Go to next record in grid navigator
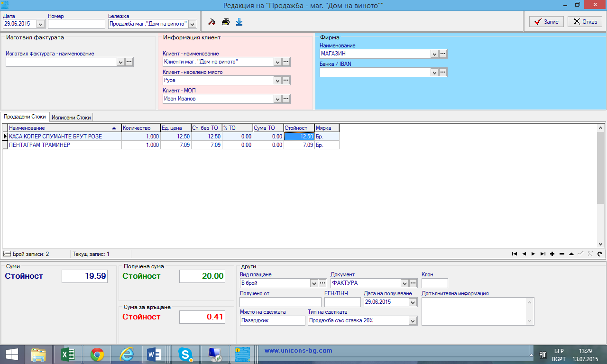Image resolution: width=607 pixels, height=364 pixels. point(533,254)
